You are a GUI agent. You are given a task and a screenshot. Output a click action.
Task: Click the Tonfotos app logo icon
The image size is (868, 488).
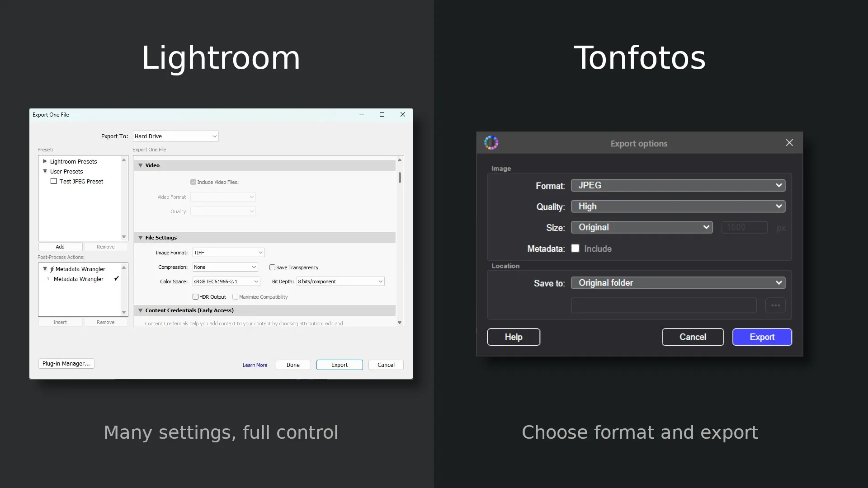(491, 143)
